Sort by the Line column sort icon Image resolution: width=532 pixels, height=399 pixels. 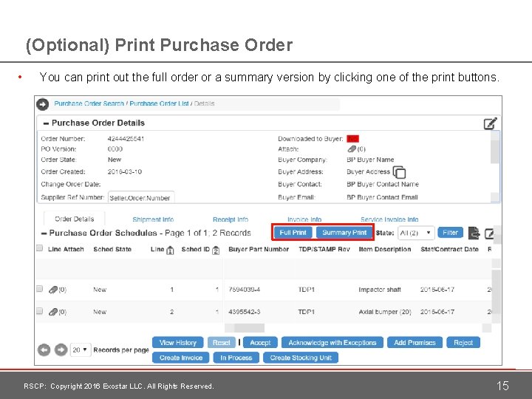pyautogui.click(x=171, y=250)
